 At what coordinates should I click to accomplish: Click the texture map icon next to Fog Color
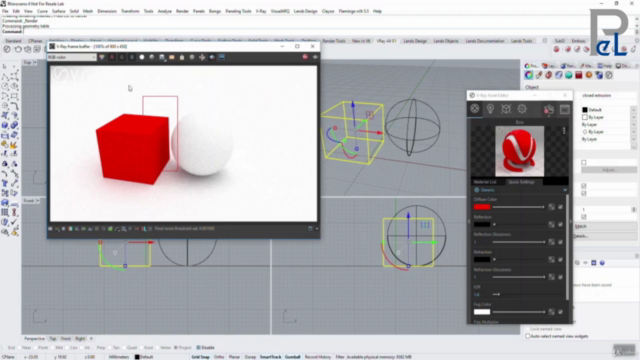pos(552,312)
